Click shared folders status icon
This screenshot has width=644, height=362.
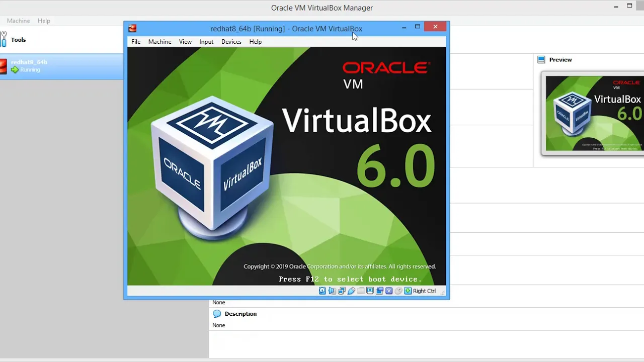(x=361, y=291)
